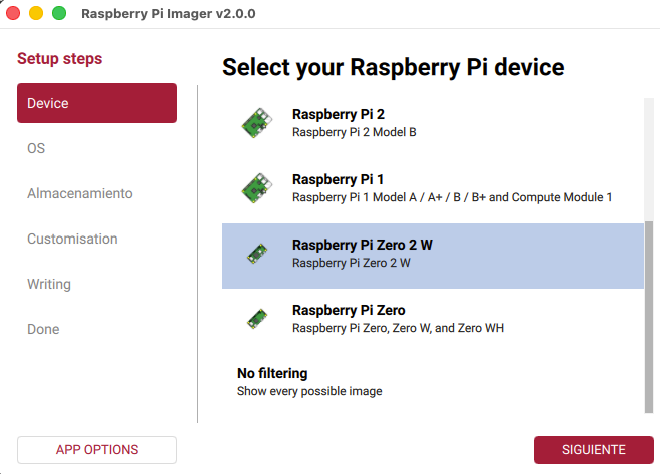Open the Device setup step
This screenshot has width=660, height=474.
click(97, 103)
